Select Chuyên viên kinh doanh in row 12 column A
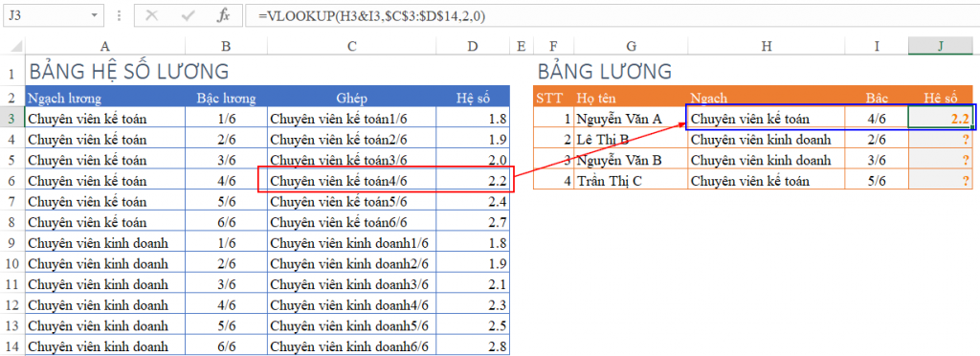Screen dimensions: 980x356 (x=105, y=304)
